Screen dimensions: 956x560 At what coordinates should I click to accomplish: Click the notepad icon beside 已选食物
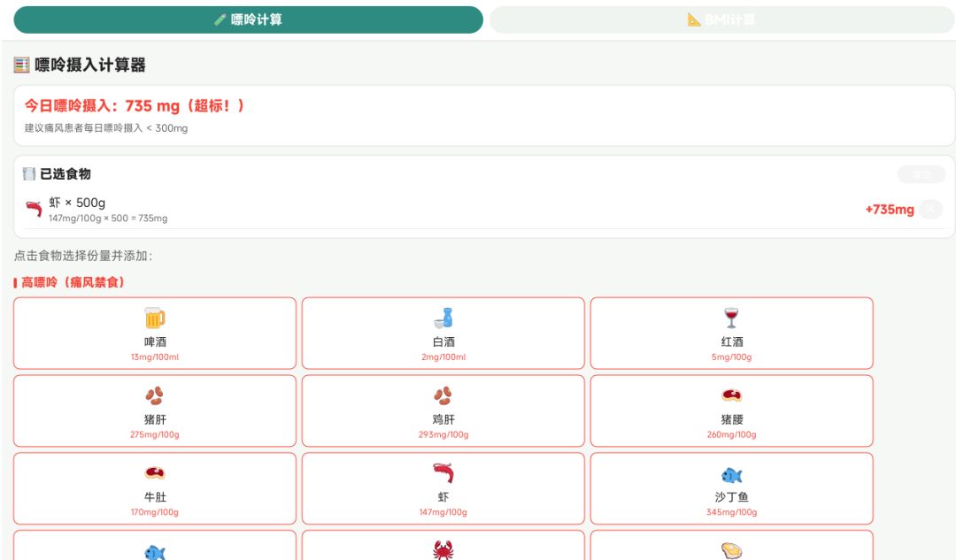28,173
